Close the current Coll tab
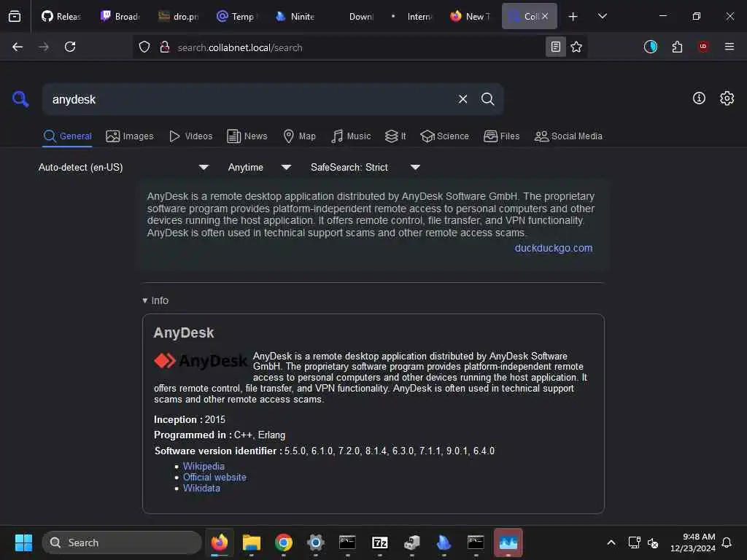Image resolution: width=747 pixels, height=560 pixels. (x=544, y=16)
